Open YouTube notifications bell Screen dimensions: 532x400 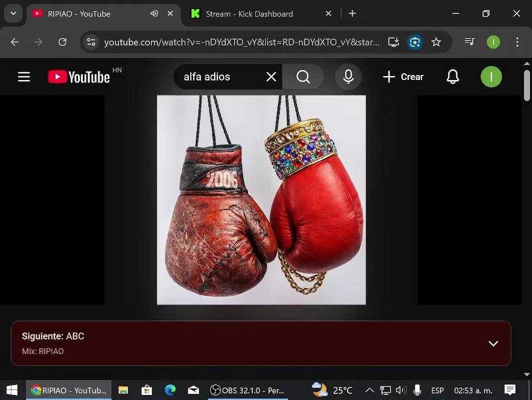pos(453,77)
